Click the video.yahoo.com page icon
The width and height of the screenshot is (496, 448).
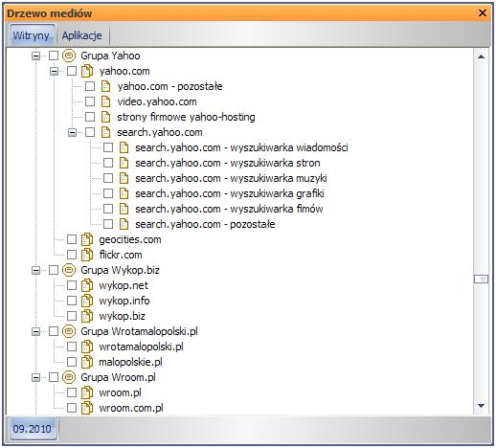click(x=105, y=101)
